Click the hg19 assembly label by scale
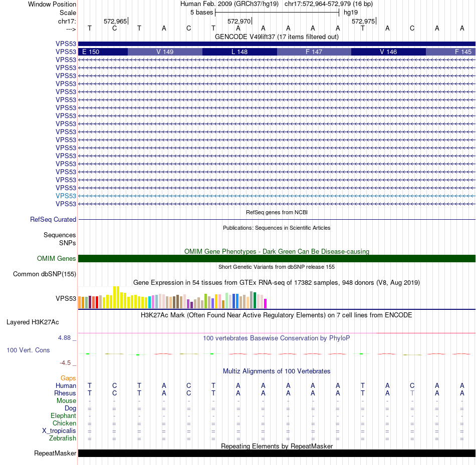Image resolution: width=476 pixels, height=465 pixels. tap(351, 13)
